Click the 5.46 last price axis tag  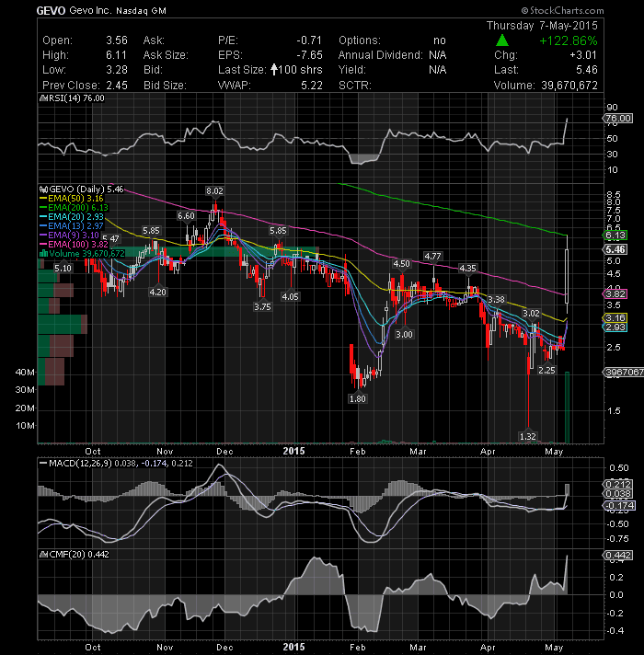(615, 249)
